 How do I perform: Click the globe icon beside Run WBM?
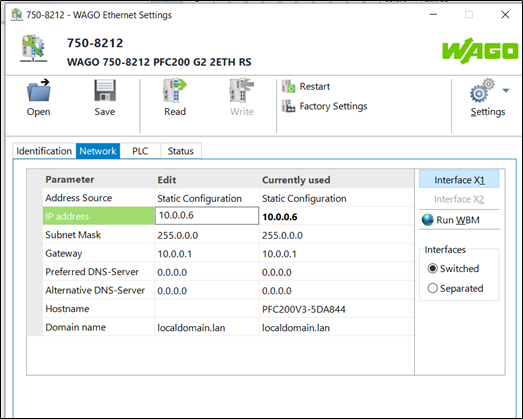pyautogui.click(x=428, y=220)
